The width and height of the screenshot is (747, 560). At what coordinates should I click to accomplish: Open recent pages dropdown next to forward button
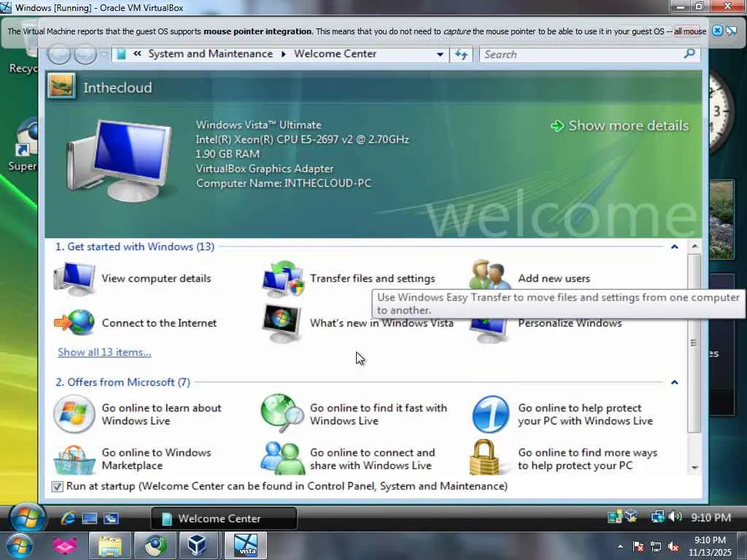[x=104, y=54]
